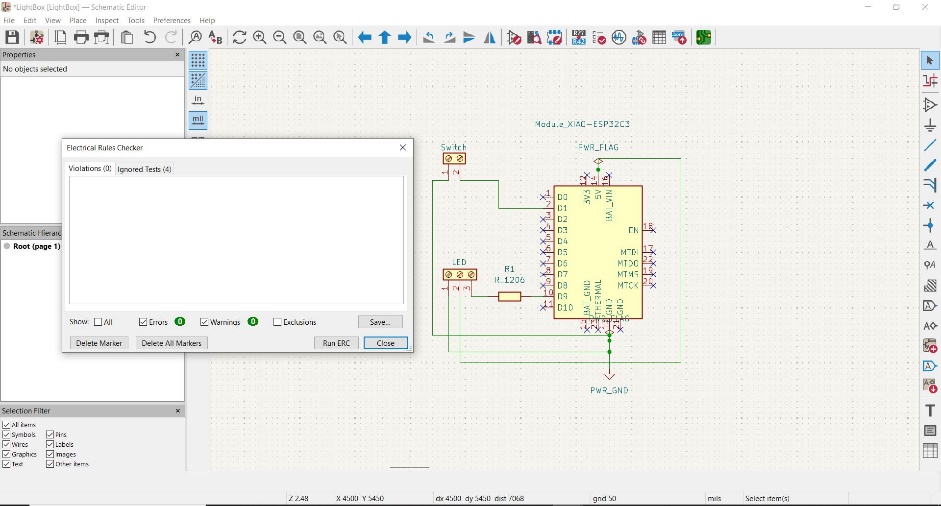The image size is (941, 506).
Task: Select the Add Symbol tool
Action: point(930,105)
